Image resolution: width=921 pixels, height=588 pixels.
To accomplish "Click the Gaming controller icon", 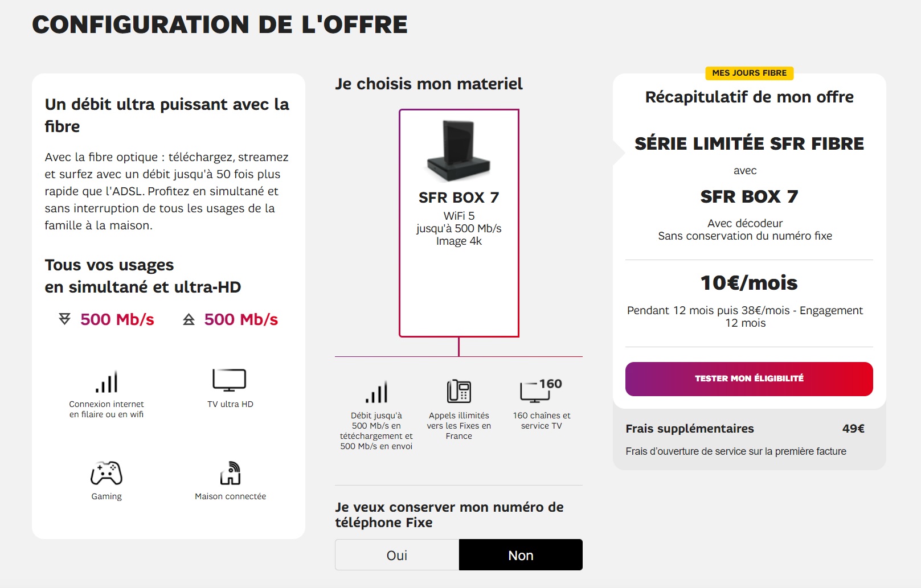I will [x=107, y=473].
